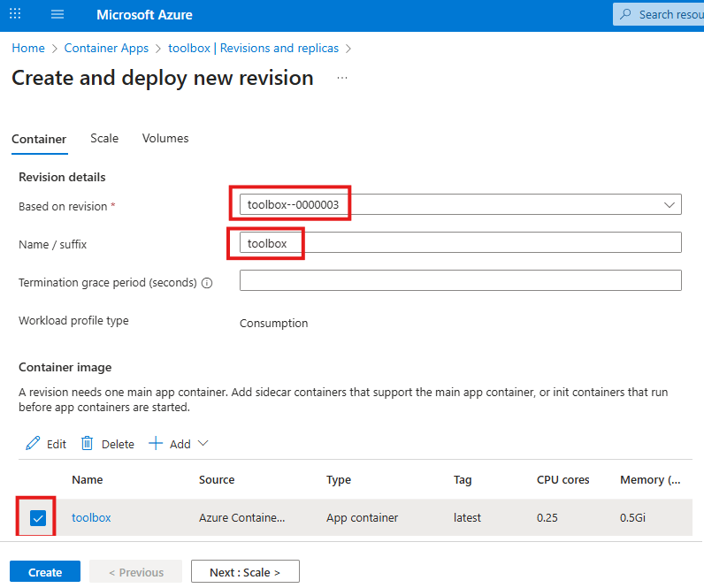
Task: Expand the Add dropdown chevron
Action: pyautogui.click(x=203, y=444)
